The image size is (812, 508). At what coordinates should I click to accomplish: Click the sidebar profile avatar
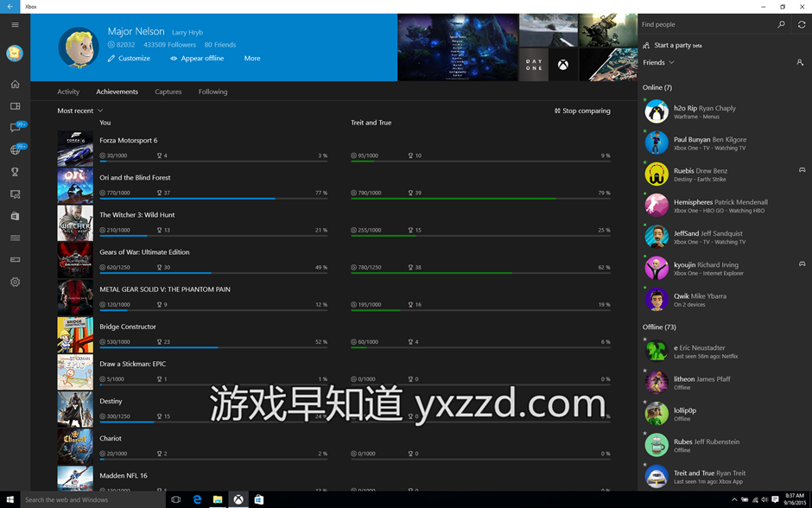coord(15,53)
